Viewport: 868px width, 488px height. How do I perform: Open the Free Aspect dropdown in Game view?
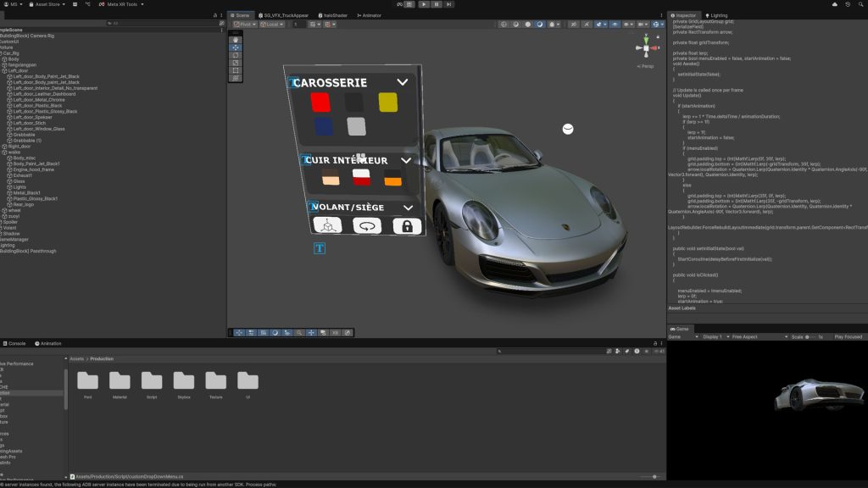point(759,337)
